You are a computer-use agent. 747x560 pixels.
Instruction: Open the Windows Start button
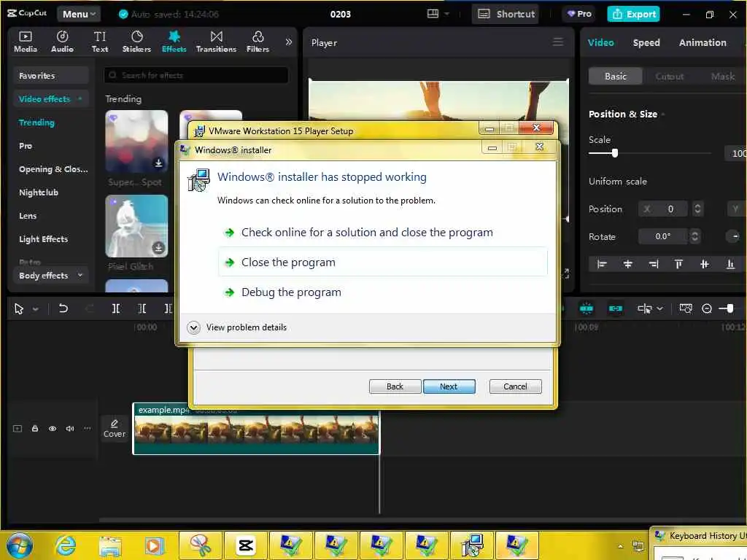[x=20, y=545]
